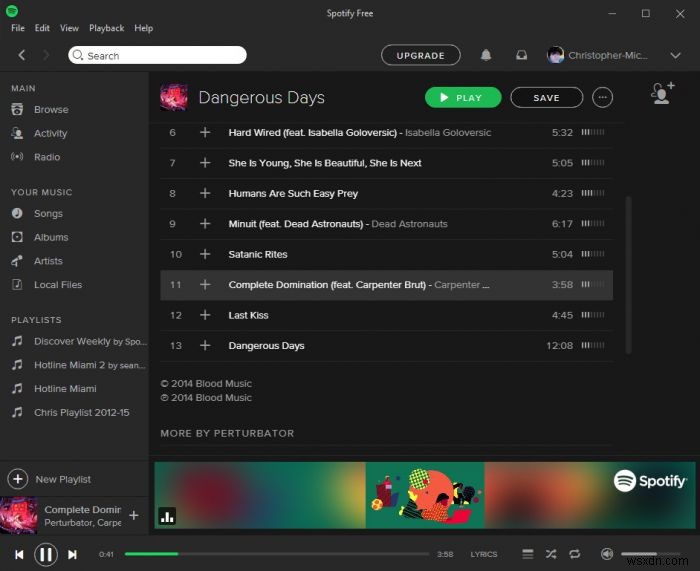Show LYRICS for current song
700x571 pixels.
[483, 554]
